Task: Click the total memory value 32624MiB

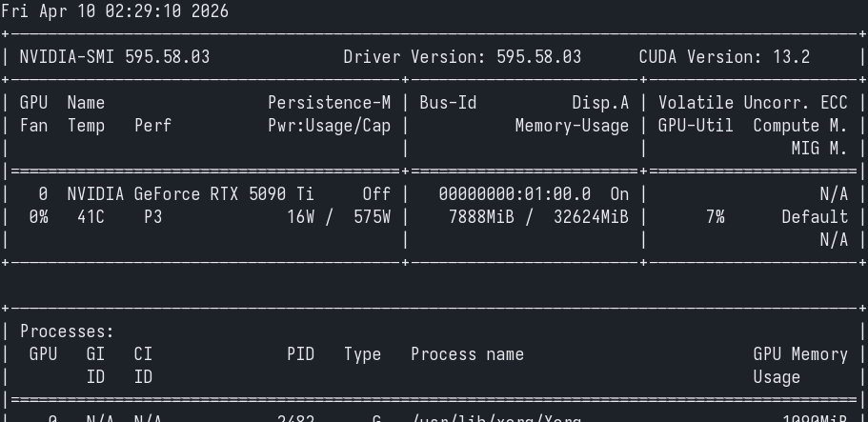Action: tap(591, 217)
